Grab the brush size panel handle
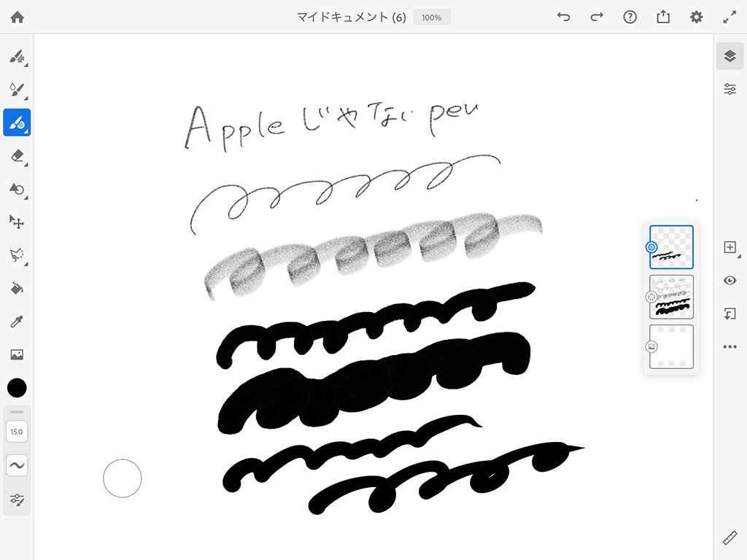 point(17,412)
